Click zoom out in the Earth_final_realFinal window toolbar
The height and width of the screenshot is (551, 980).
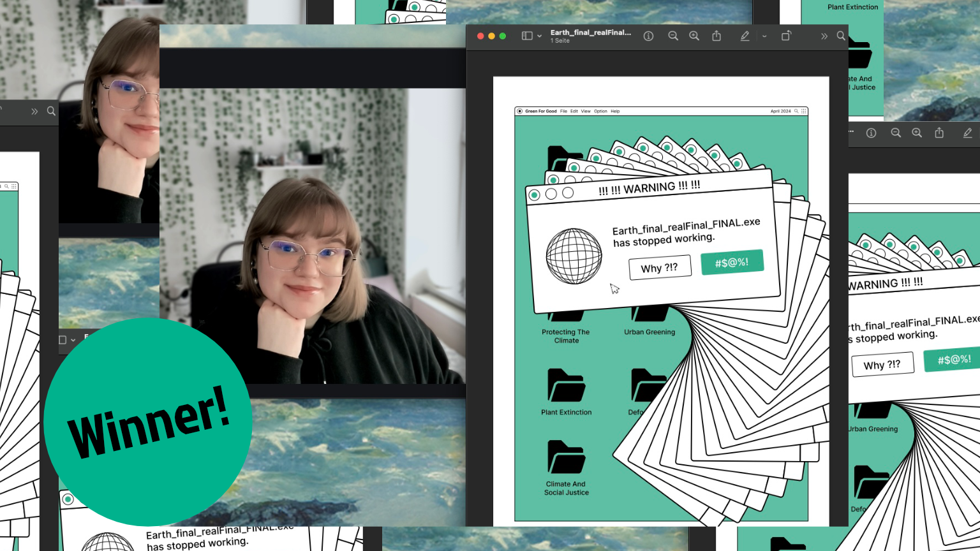[673, 36]
